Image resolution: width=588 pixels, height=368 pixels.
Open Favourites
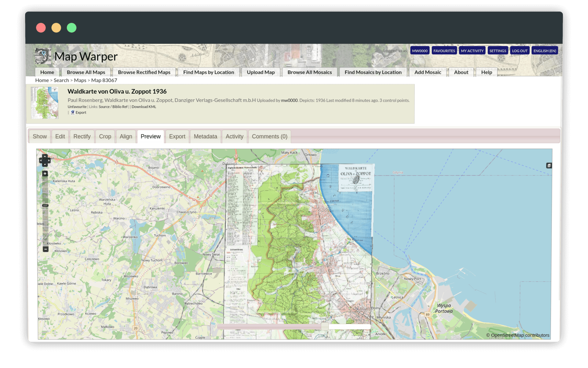(x=444, y=51)
